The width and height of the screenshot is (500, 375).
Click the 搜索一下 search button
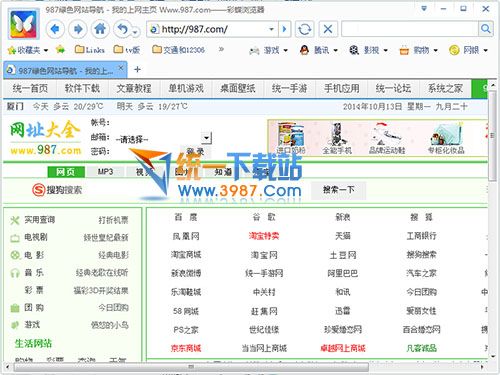point(338,190)
